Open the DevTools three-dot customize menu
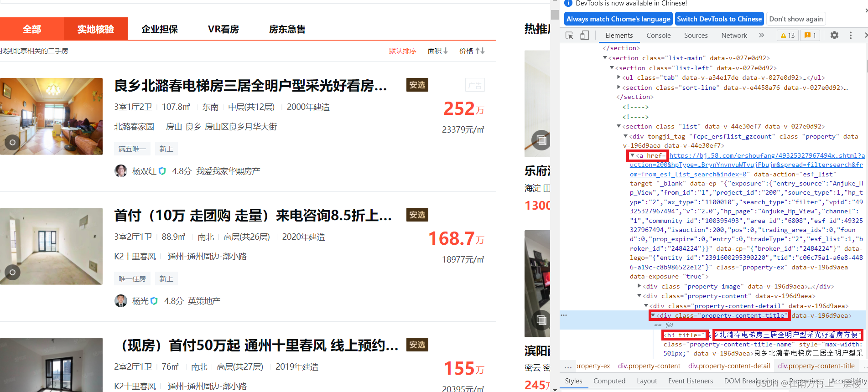Image resolution: width=868 pixels, height=392 pixels. pos(851,35)
